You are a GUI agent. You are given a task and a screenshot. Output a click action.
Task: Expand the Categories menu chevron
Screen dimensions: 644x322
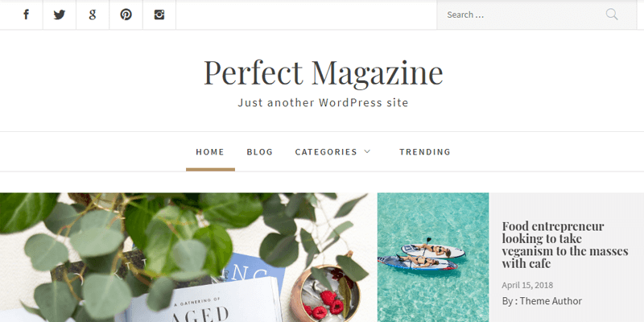[x=367, y=151]
